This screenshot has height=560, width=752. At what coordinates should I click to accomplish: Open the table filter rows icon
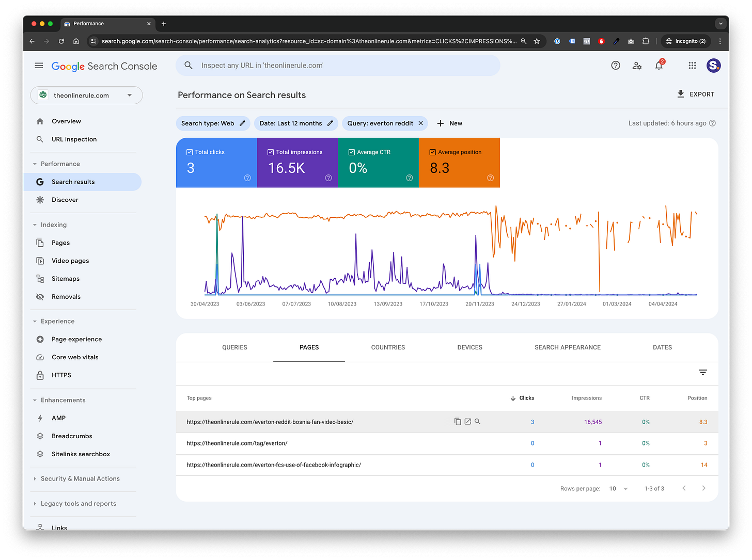[703, 373]
